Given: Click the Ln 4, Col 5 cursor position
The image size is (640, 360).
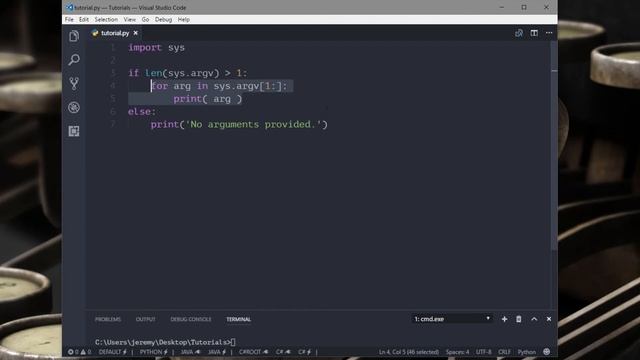Looking at the screenshot, I should tap(409, 352).
